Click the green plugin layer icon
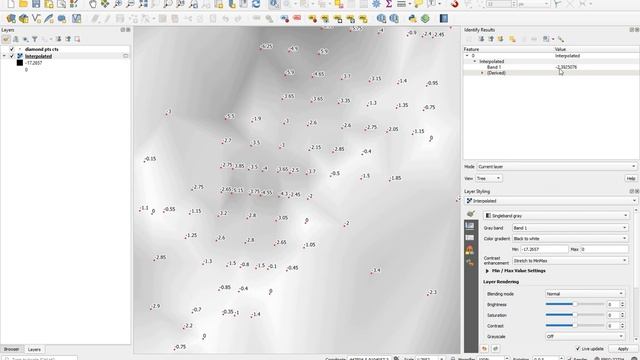This screenshot has height=360, width=640. pyautogui.click(x=425, y=18)
